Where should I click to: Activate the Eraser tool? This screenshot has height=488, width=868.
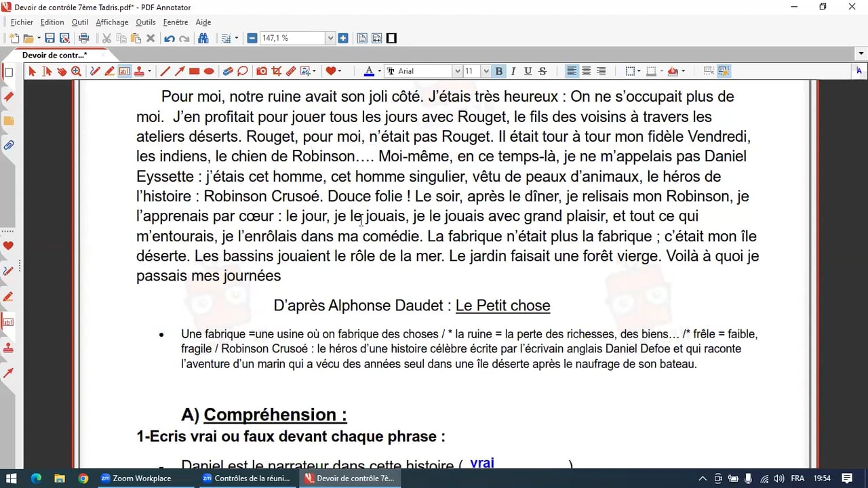[228, 71]
